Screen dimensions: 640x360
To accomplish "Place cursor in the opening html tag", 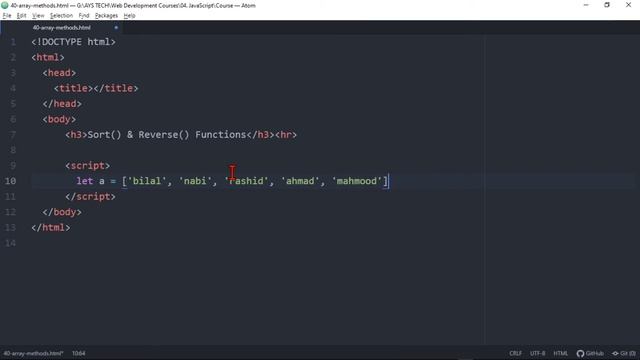I will point(48,58).
